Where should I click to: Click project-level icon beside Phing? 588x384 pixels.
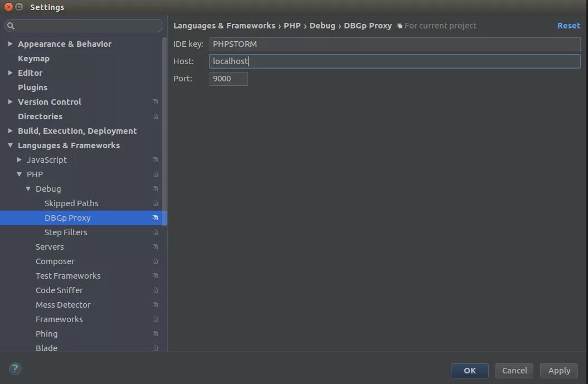pos(155,334)
